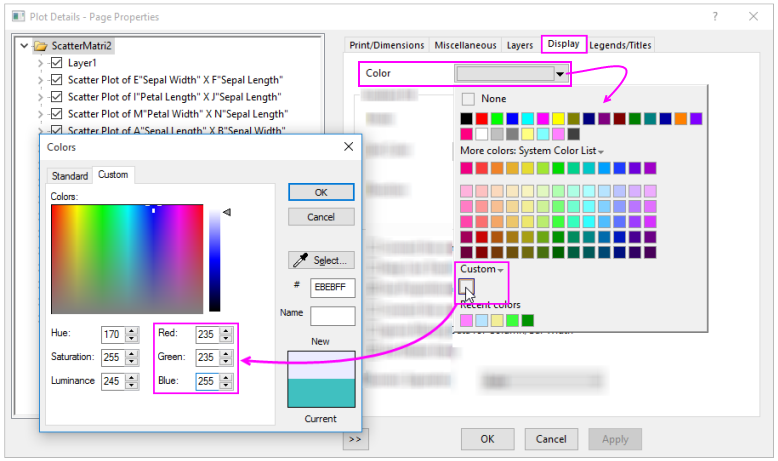Collapse the ScatterMatri2 tree node
Image resolution: width=778 pixels, height=461 pixels.
click(24, 46)
